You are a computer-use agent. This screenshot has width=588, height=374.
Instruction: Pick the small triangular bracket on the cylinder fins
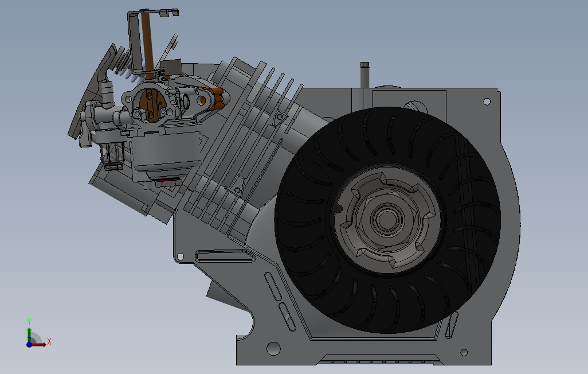point(279,118)
